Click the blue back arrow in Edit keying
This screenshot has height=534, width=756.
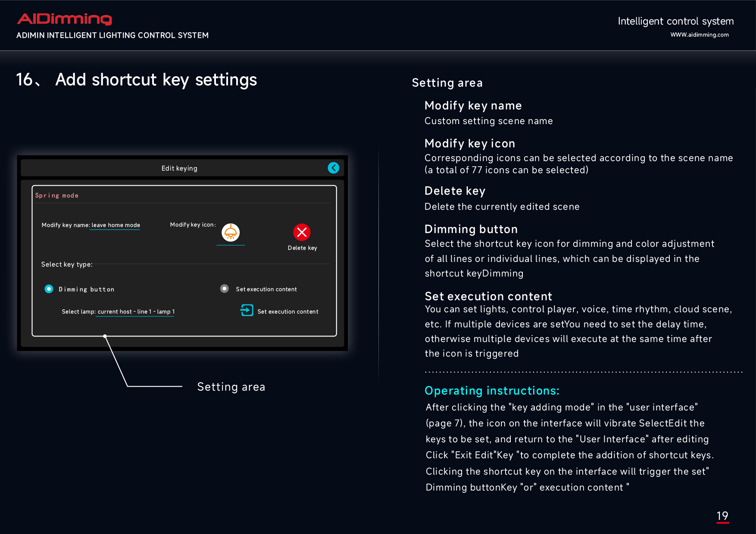coord(333,168)
